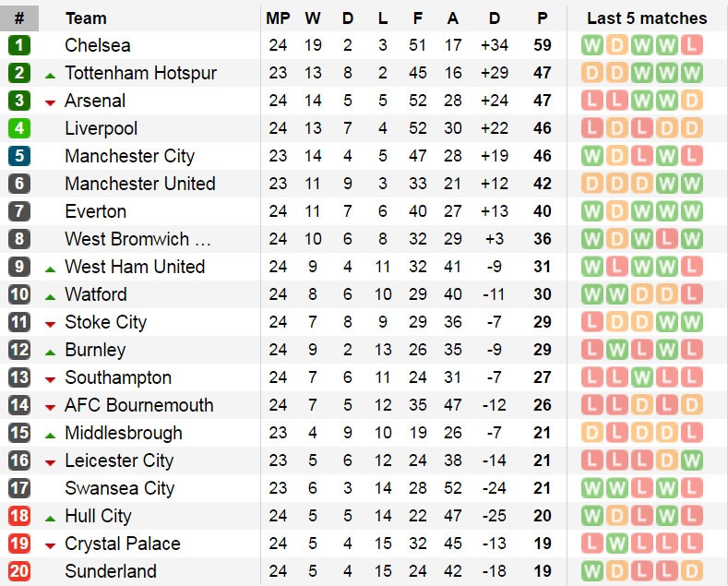Click Liverpool's points total of 46
Image resolution: width=728 pixels, height=586 pixels.
click(x=543, y=128)
